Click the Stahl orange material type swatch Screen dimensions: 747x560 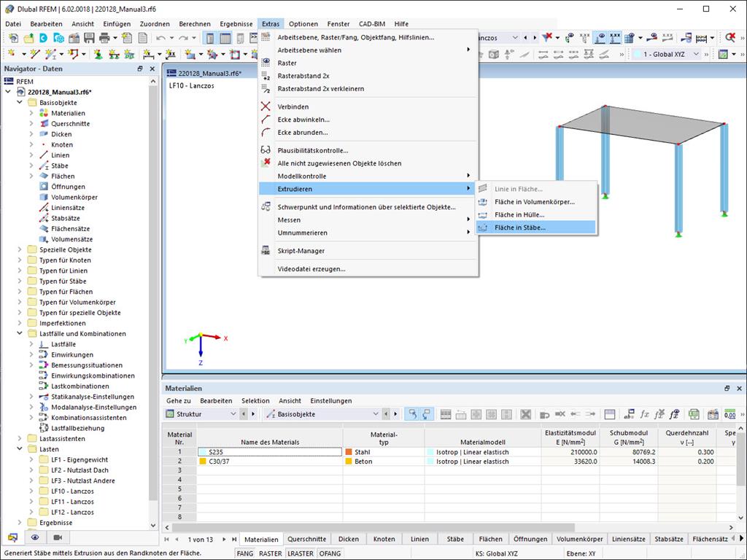[x=349, y=452]
